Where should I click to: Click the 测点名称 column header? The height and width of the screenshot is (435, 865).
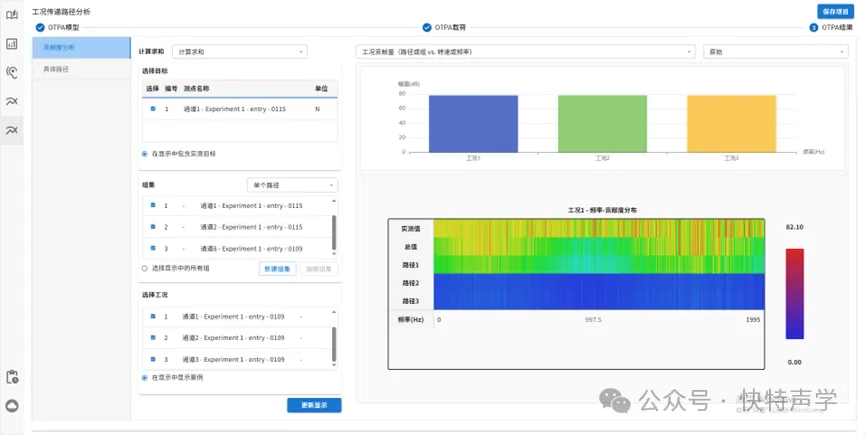196,88
